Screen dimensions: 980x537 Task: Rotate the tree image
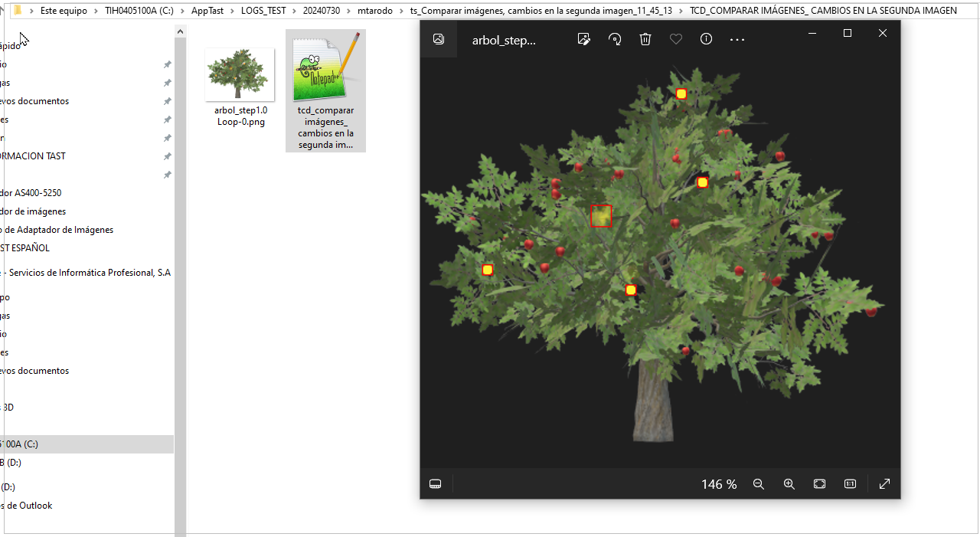coord(615,39)
